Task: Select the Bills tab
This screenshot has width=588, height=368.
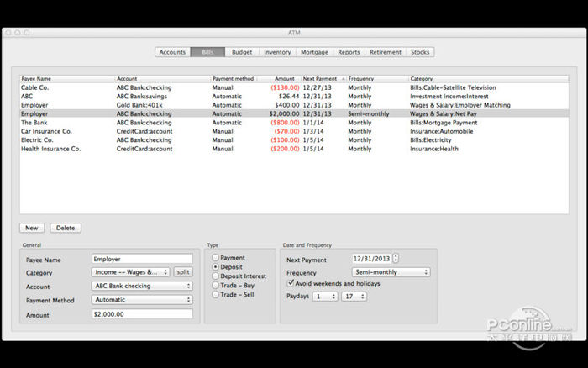Action: pyautogui.click(x=207, y=52)
